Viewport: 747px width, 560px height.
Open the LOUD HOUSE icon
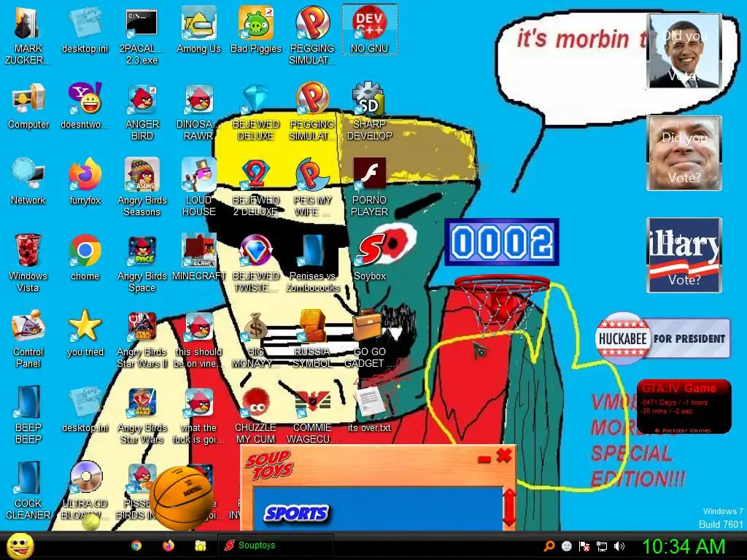point(198,187)
